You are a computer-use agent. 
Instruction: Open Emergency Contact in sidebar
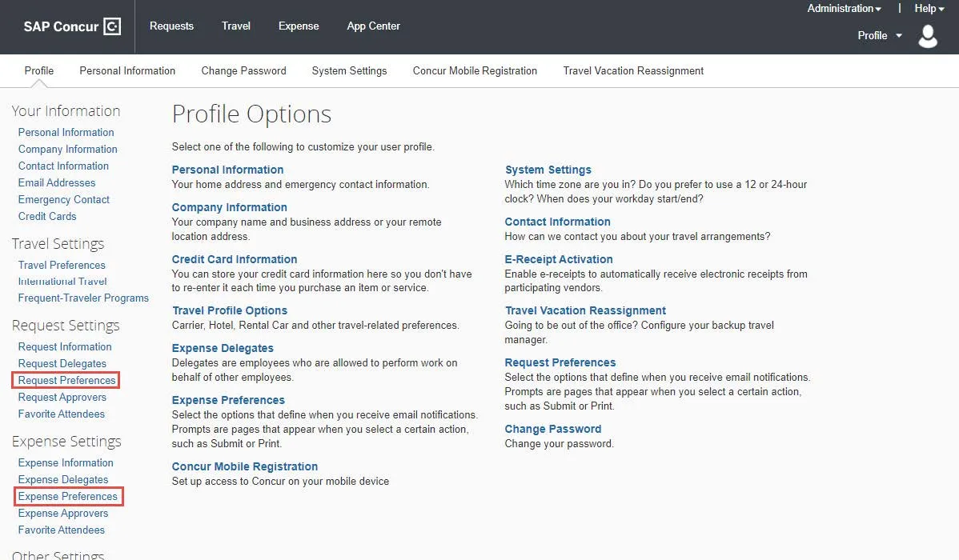[x=63, y=200]
